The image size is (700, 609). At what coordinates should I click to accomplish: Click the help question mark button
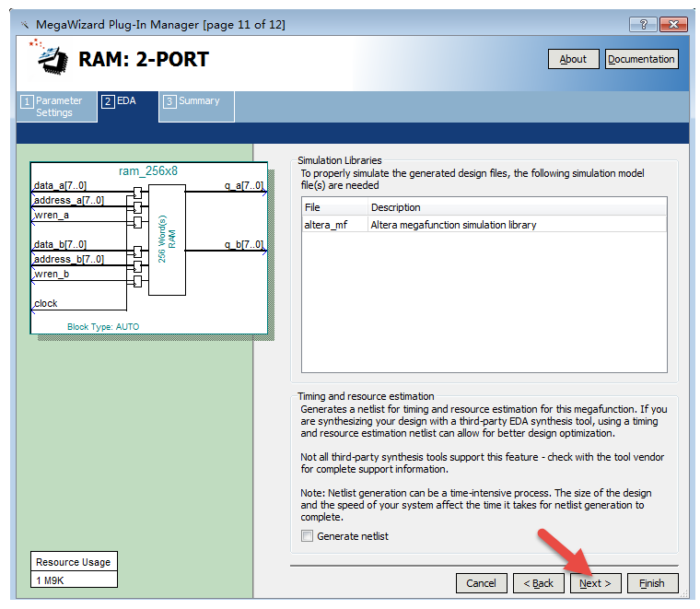pos(643,24)
